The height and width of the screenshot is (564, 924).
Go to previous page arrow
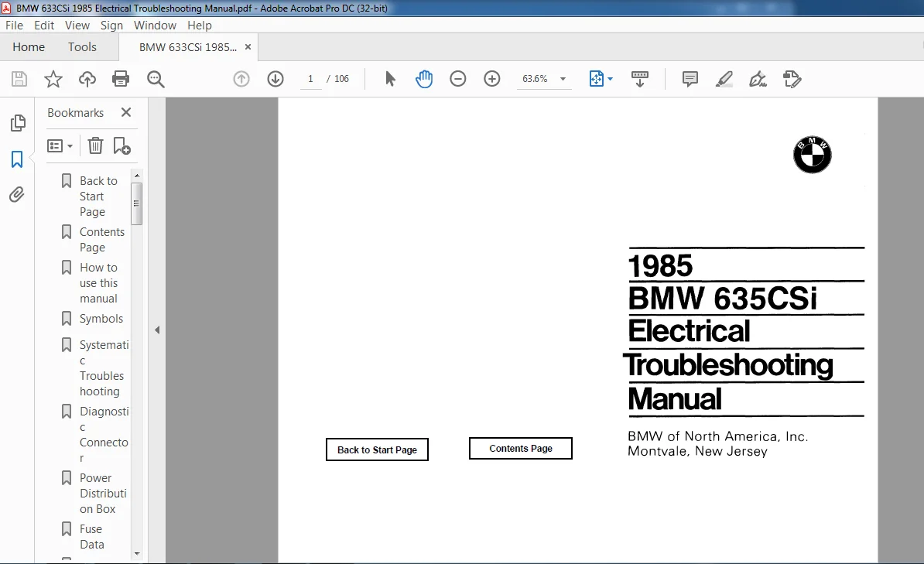241,79
